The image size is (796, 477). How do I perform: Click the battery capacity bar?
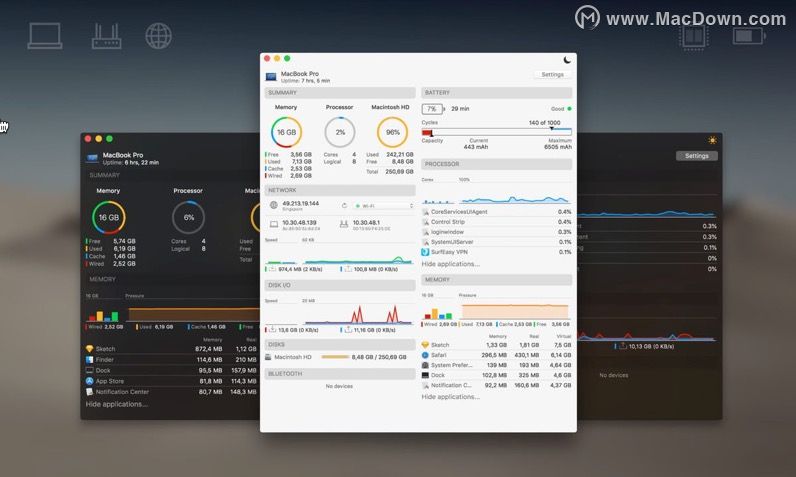[496, 132]
